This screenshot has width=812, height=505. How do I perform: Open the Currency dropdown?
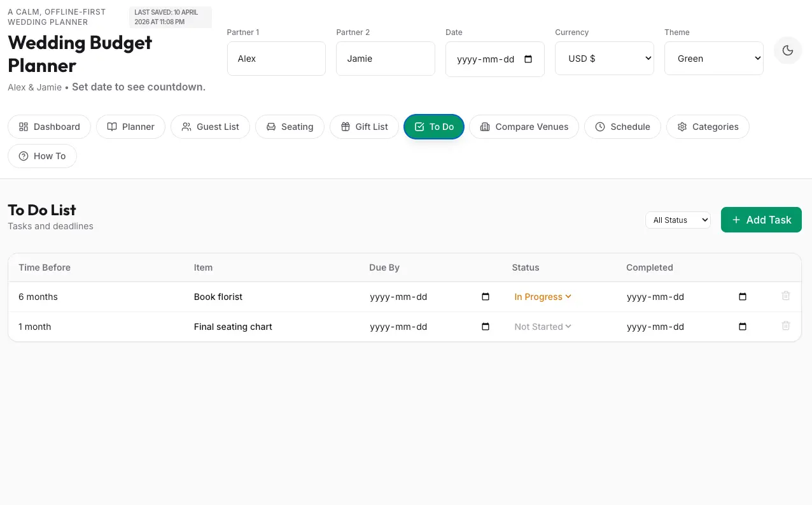coord(604,59)
